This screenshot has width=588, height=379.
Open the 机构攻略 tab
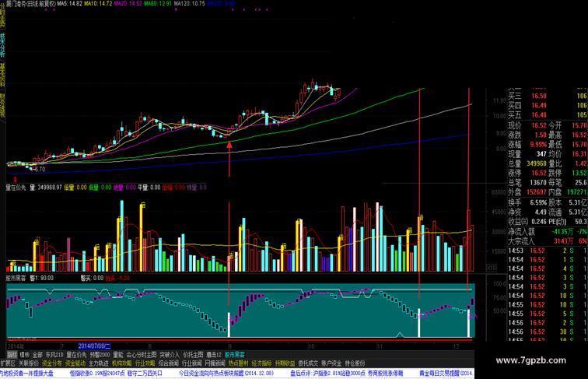[122, 363]
